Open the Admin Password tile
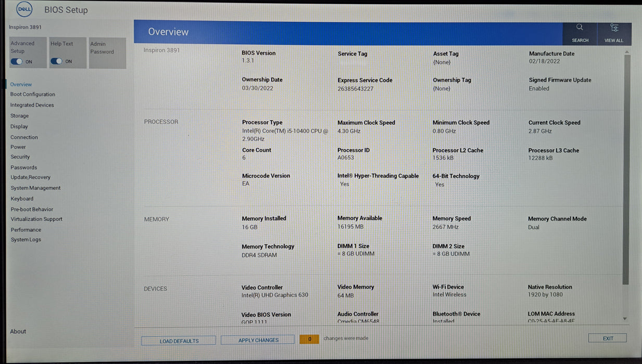The image size is (642, 364). (107, 53)
